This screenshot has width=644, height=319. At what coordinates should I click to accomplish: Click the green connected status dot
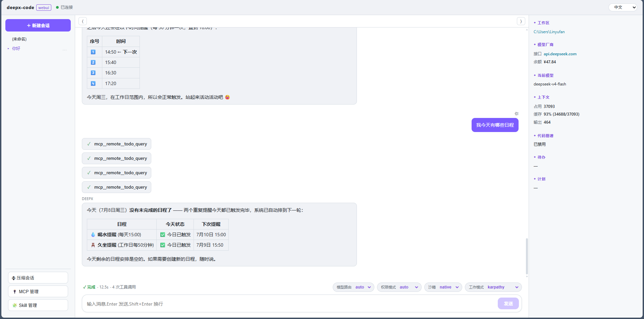(57, 7)
